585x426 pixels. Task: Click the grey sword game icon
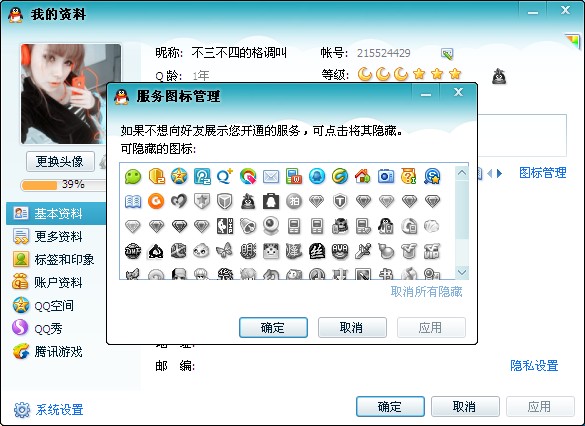click(363, 251)
